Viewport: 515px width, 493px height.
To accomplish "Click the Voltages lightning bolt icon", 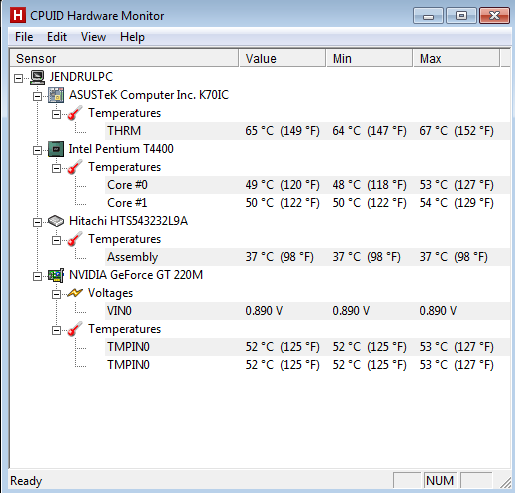I will point(75,293).
